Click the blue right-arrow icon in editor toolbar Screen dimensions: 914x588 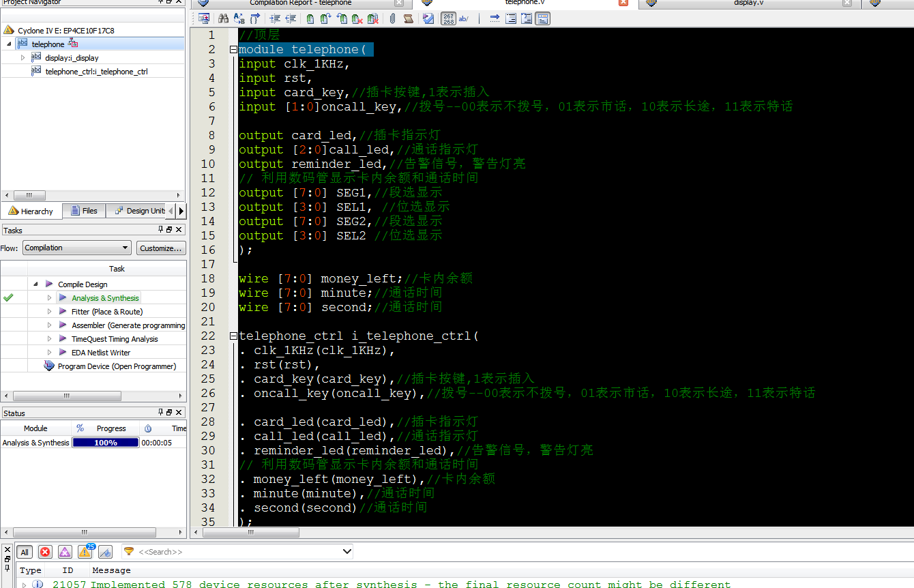(x=495, y=18)
